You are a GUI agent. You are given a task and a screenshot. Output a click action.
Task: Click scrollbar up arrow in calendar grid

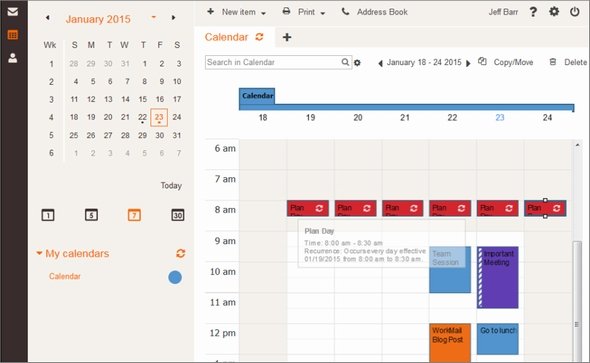(x=577, y=145)
